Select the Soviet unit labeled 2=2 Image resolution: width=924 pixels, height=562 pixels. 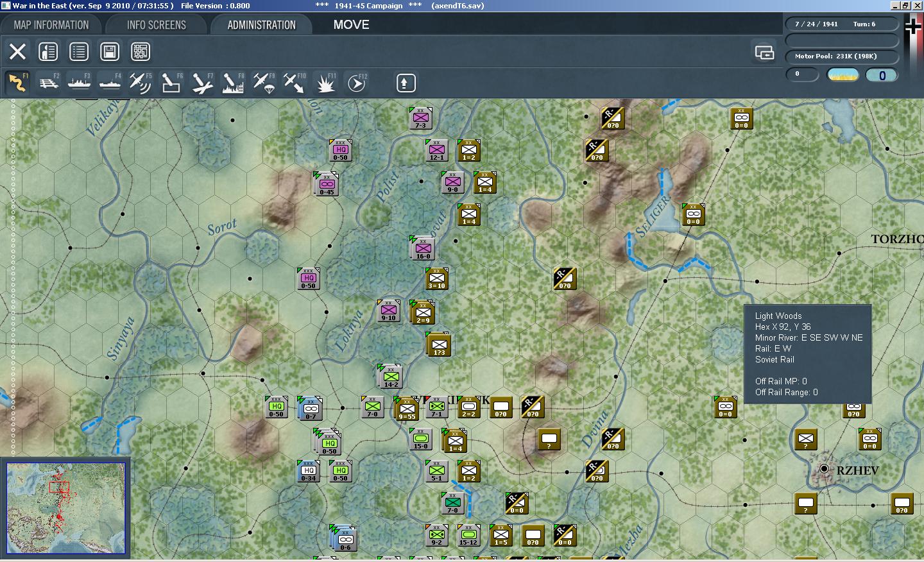(x=468, y=407)
